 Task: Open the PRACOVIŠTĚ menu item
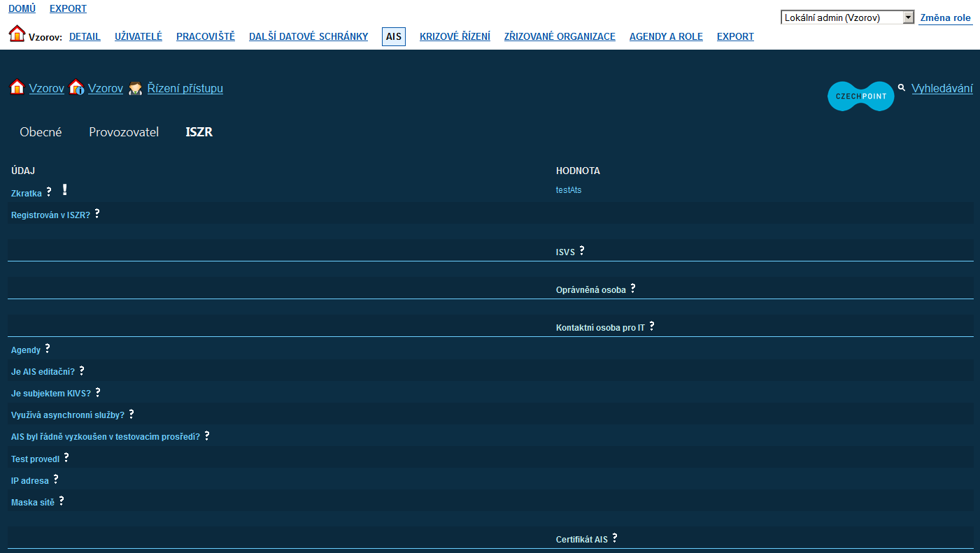coord(206,36)
